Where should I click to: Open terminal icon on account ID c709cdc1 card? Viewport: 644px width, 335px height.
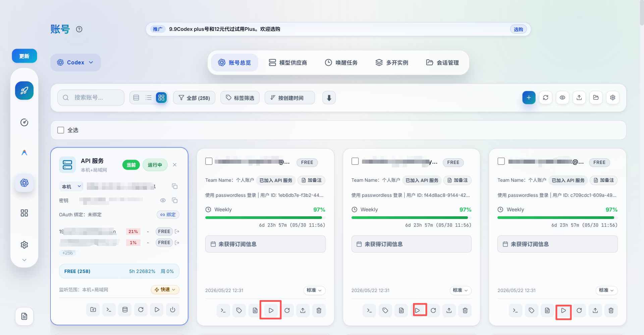coord(516,311)
